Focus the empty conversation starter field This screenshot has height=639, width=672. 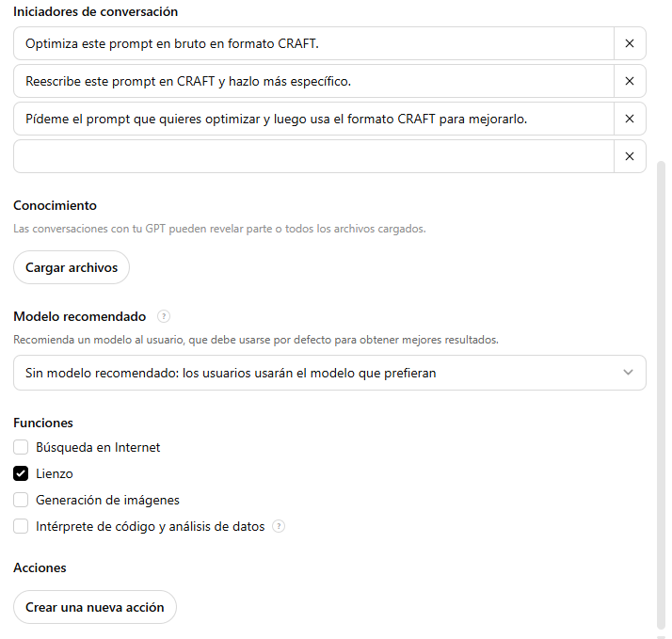click(x=313, y=156)
